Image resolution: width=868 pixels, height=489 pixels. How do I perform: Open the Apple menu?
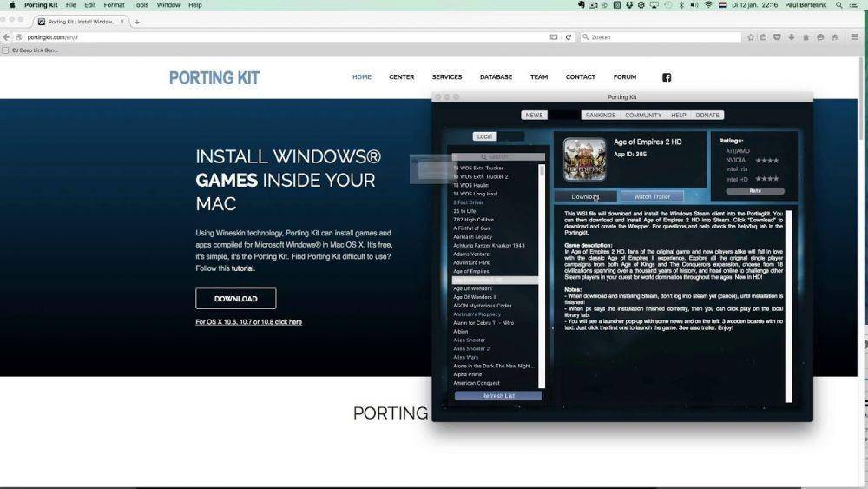click(12, 5)
